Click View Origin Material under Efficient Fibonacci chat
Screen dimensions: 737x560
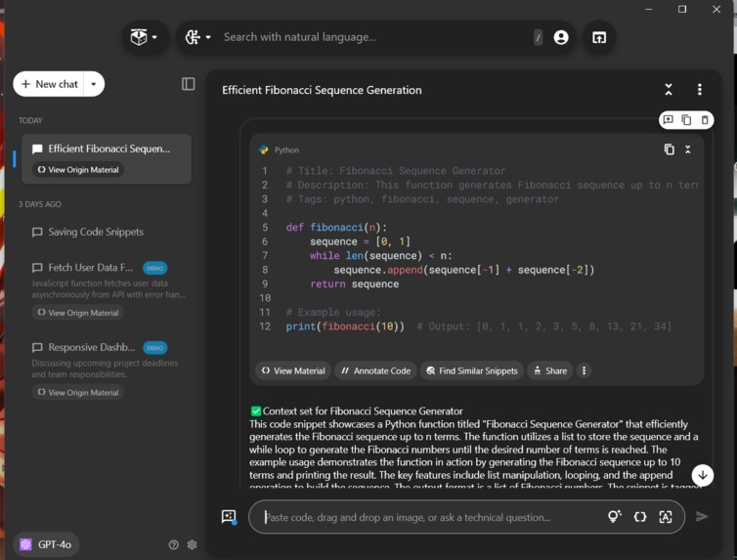[x=78, y=170]
